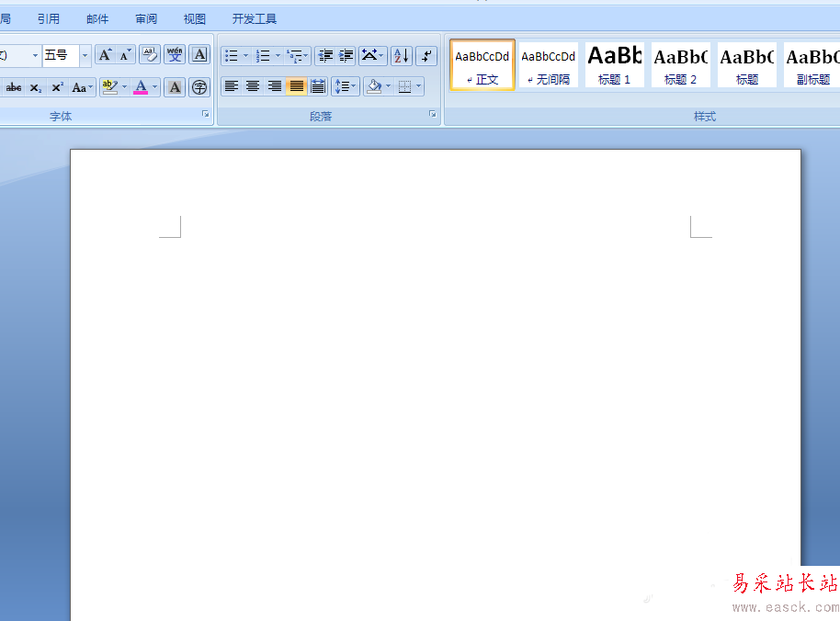
Task: Click the Grow Font icon
Action: [105, 55]
